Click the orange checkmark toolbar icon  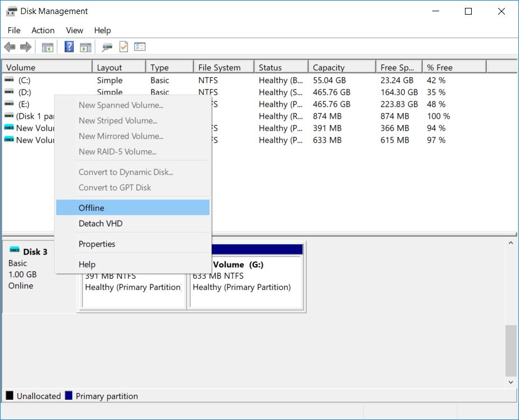[123, 47]
